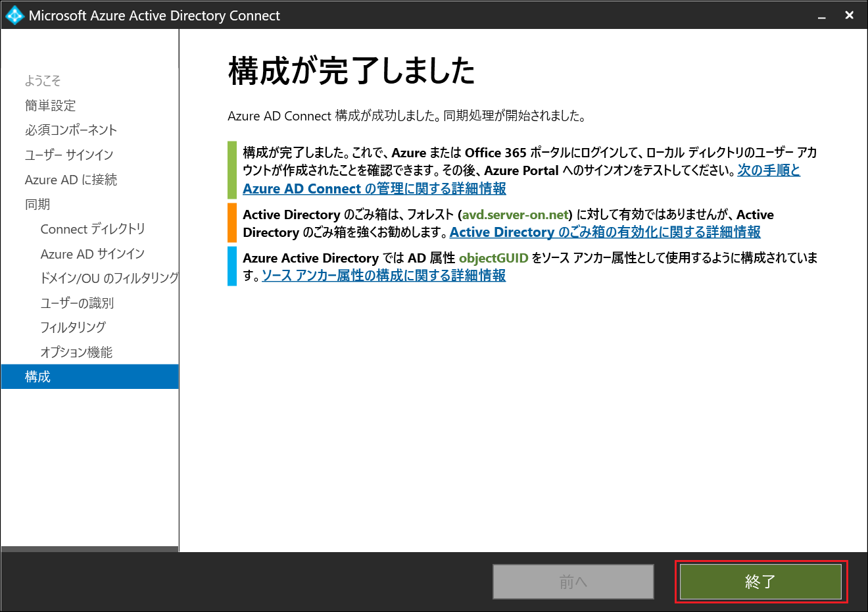Select Azure AD に接続 in the sidebar
This screenshot has height=612, width=868.
tap(71, 180)
